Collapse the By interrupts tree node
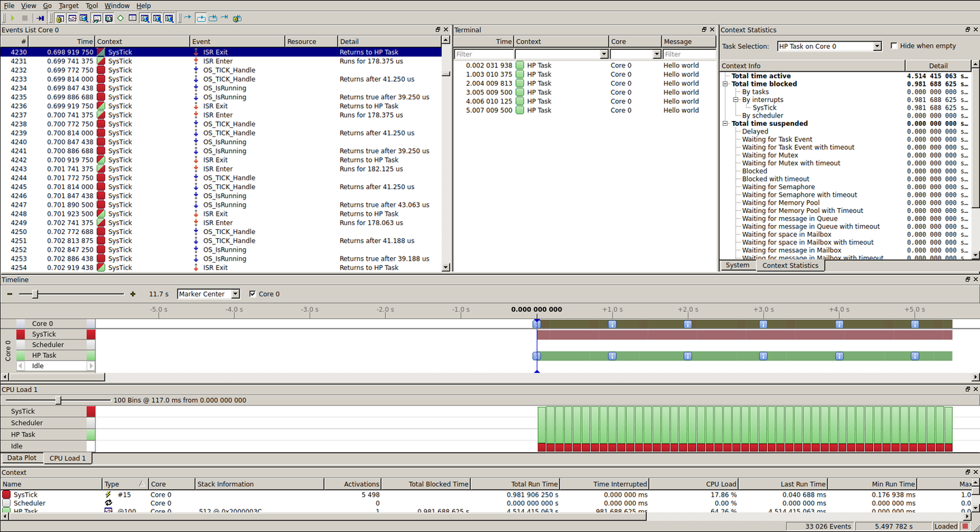980x532 pixels. pyautogui.click(x=736, y=100)
